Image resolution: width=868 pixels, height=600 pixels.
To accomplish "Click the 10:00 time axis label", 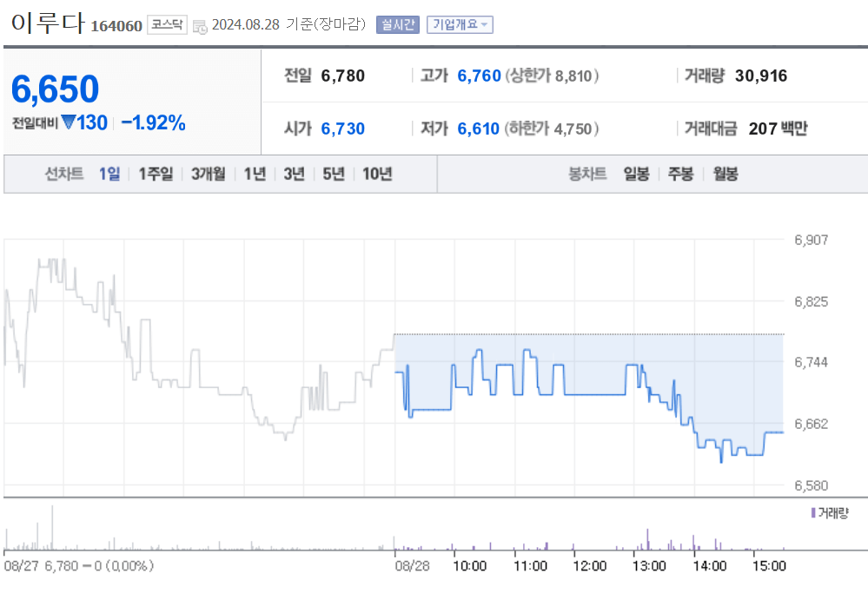I will [469, 566].
